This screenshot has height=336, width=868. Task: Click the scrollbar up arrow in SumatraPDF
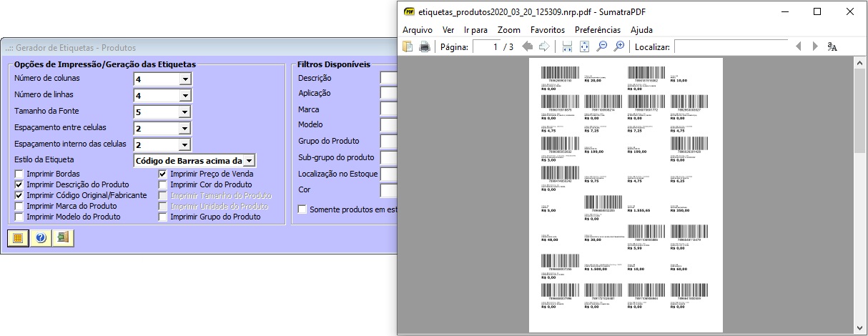(x=861, y=63)
